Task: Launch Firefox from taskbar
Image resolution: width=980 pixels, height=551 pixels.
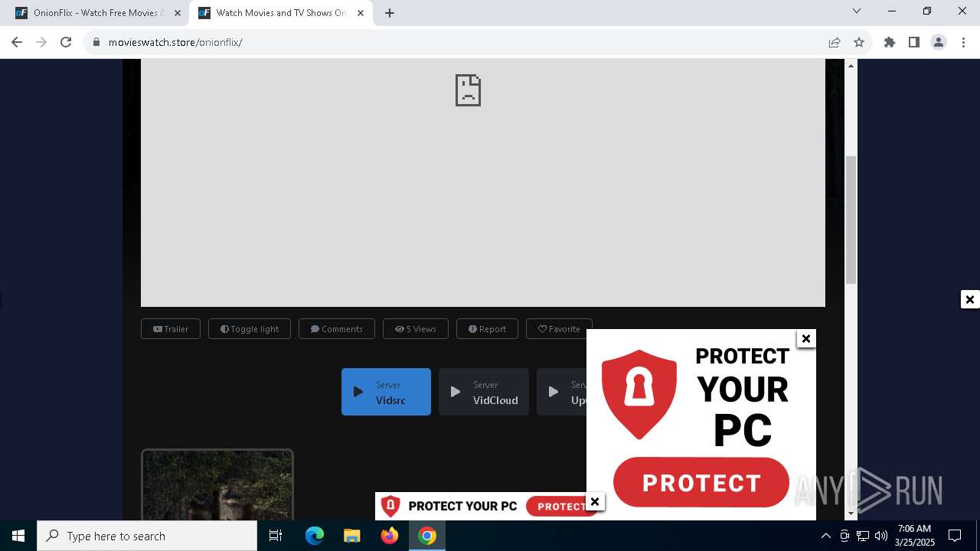Action: coord(390,536)
